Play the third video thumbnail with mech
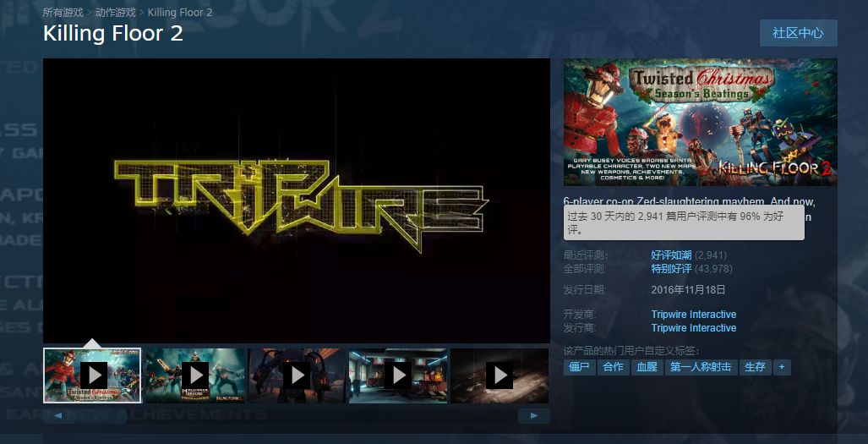The image size is (868, 444). tap(297, 375)
